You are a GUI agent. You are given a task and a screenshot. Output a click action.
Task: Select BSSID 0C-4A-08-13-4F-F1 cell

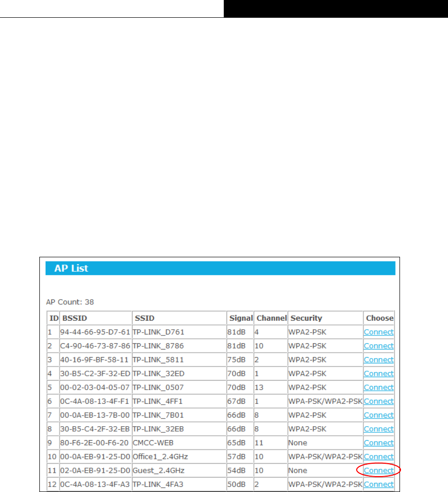[95, 401]
